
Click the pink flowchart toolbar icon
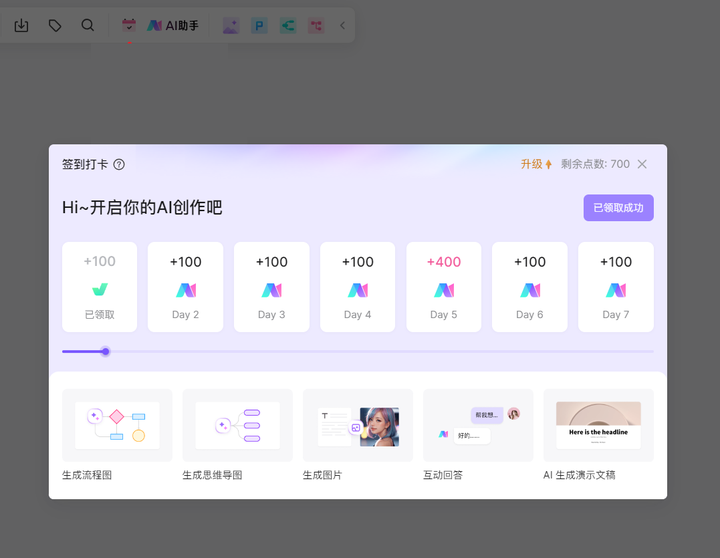click(316, 26)
